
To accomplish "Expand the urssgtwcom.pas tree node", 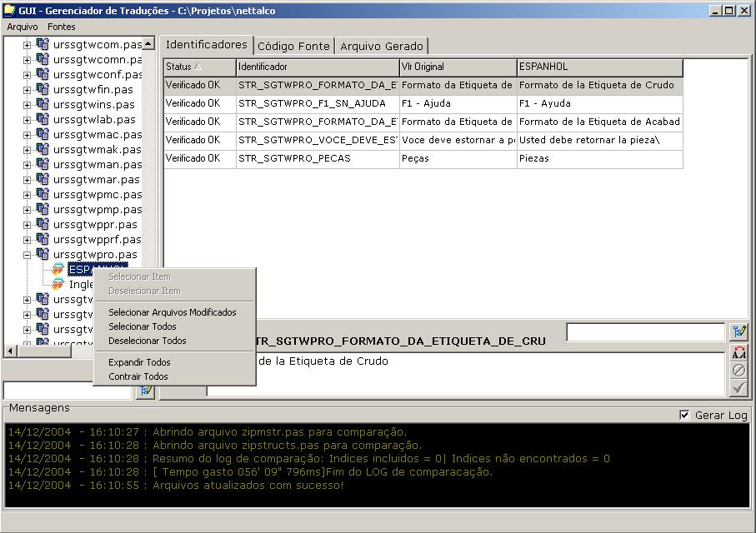I will click(x=27, y=45).
